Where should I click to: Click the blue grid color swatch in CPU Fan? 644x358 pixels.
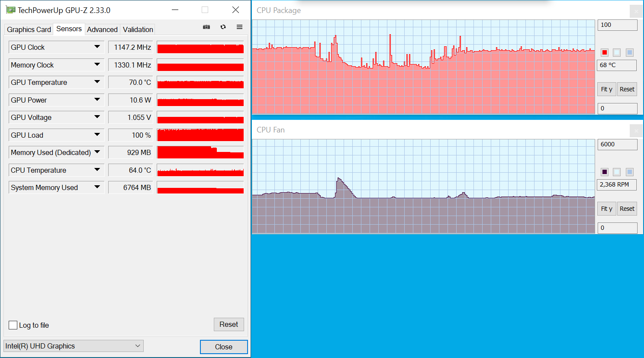629,172
